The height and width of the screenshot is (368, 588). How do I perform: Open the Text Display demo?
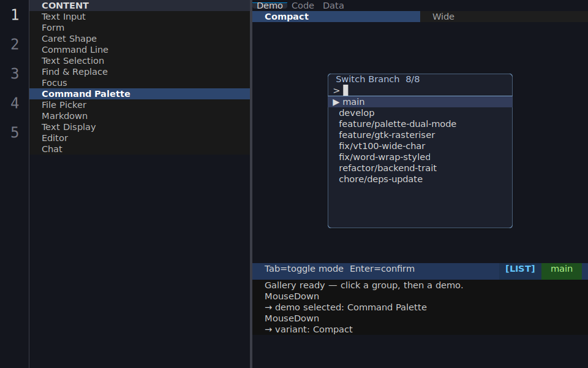[x=140, y=127]
